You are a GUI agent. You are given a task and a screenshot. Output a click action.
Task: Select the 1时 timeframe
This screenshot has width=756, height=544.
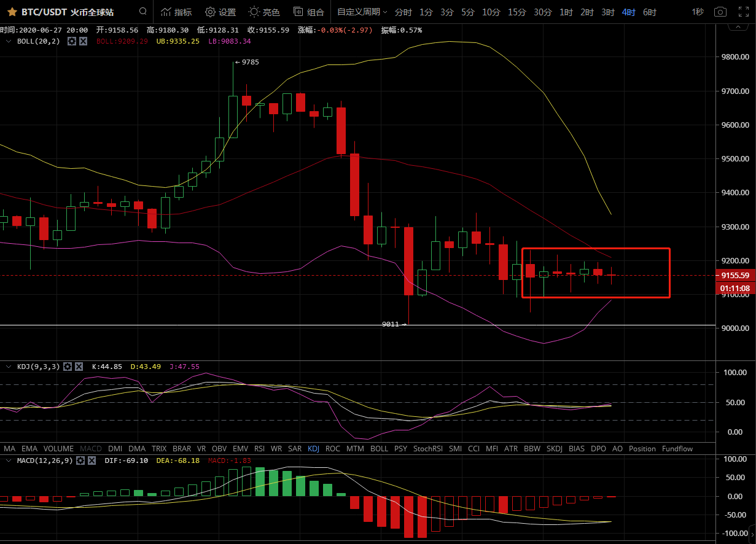[566, 12]
